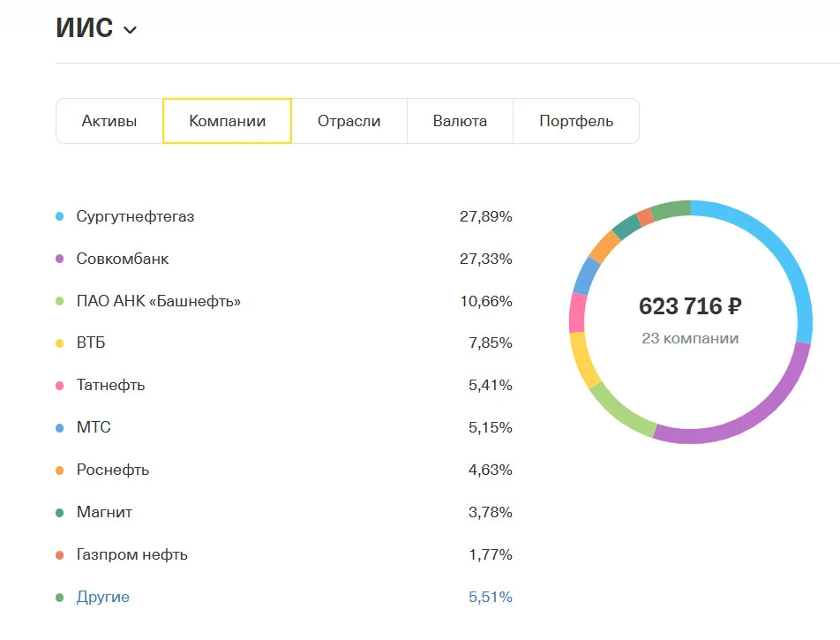Image resolution: width=840 pixels, height=640 pixels.
Task: Open the Отрасли tab
Action: point(349,121)
